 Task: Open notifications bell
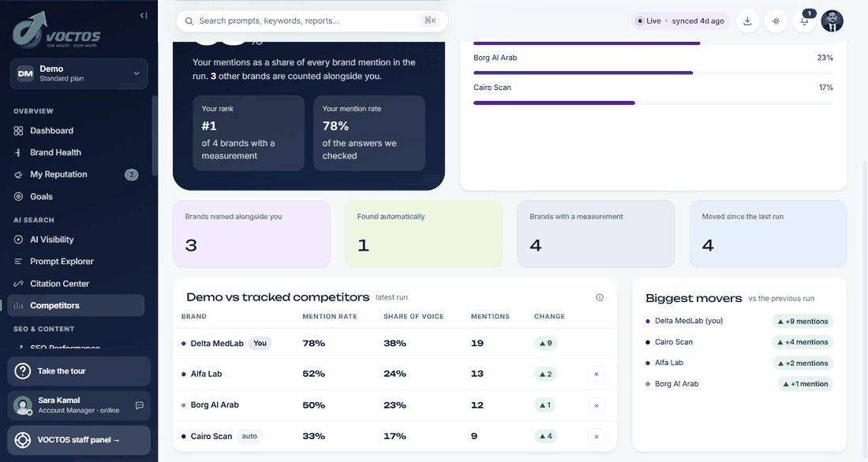[804, 21]
